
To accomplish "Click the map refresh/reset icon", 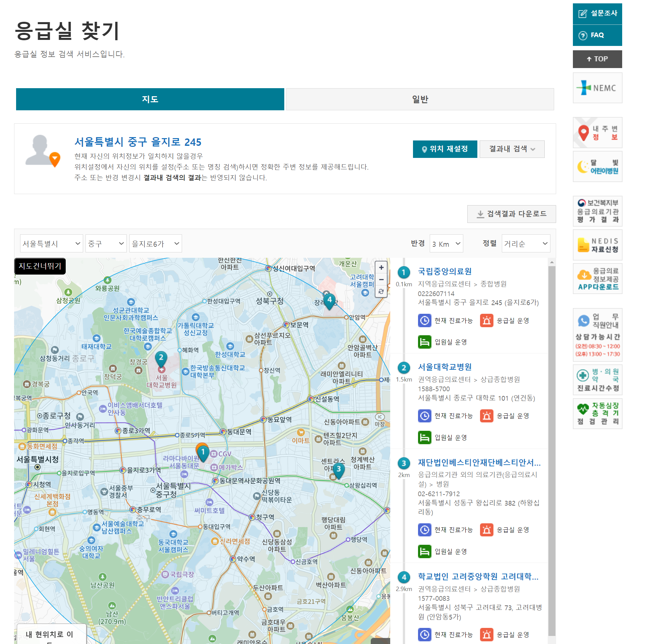I will coord(381,292).
